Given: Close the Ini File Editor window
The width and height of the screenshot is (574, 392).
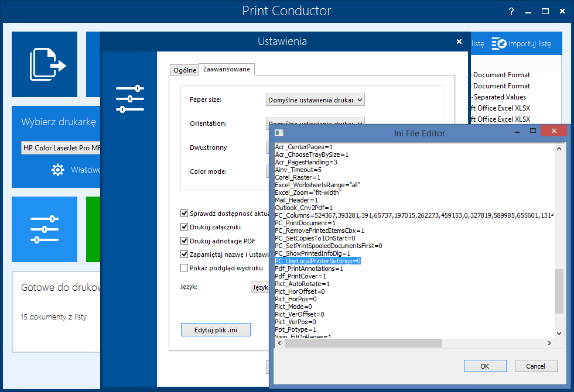Looking at the screenshot, I should point(554,130).
